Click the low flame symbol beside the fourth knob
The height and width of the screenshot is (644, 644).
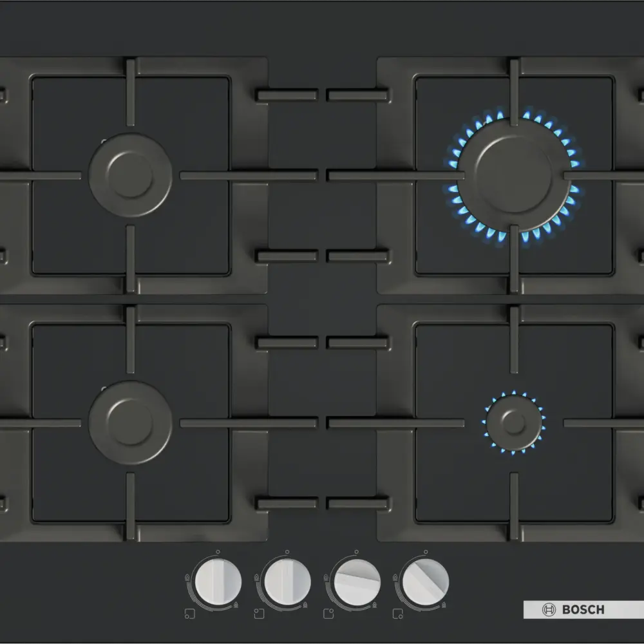click(x=444, y=605)
